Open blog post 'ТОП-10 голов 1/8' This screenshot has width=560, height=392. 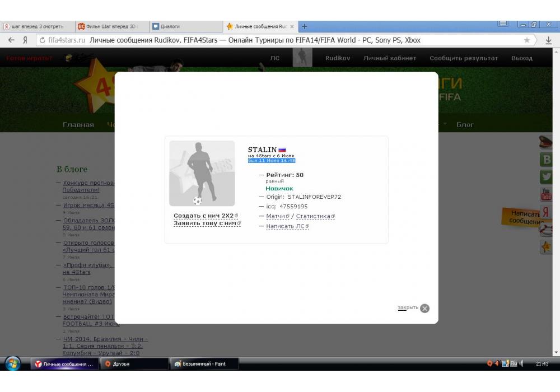88,295
